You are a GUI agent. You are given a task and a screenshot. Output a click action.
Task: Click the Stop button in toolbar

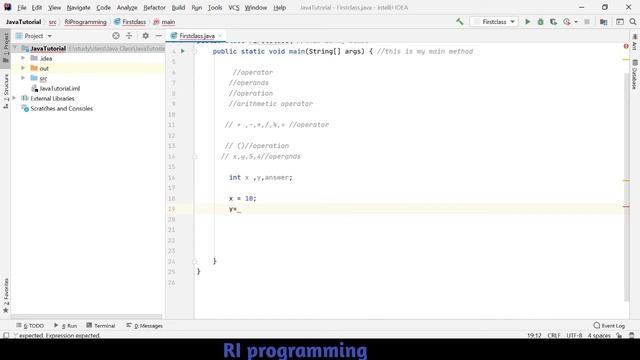click(x=587, y=22)
